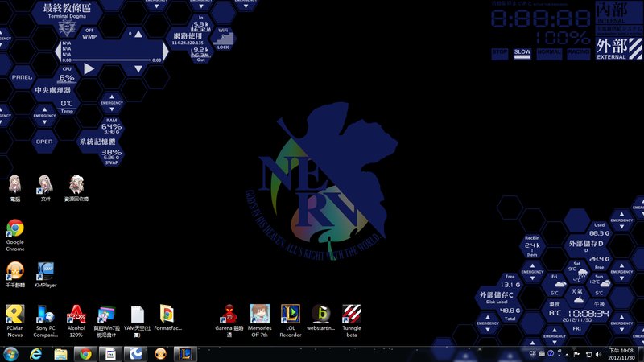Image resolution: width=644 pixels, height=362 pixels.
Task: Toggle the WiFi LOCK hexagon
Action: tap(223, 39)
